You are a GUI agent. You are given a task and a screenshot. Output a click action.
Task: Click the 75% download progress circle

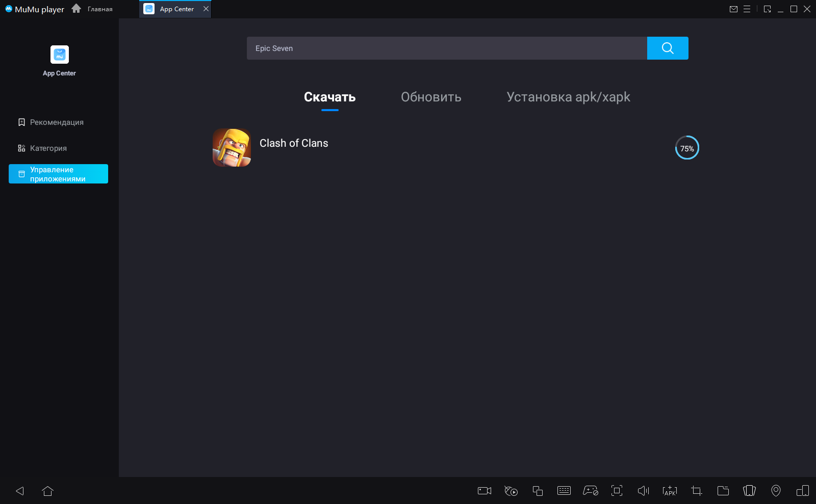click(687, 148)
